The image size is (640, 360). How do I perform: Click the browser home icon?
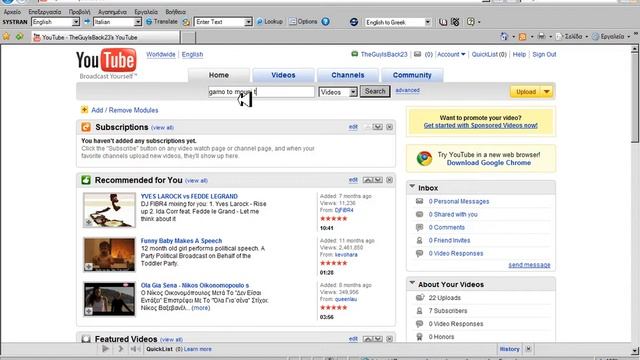point(504,37)
